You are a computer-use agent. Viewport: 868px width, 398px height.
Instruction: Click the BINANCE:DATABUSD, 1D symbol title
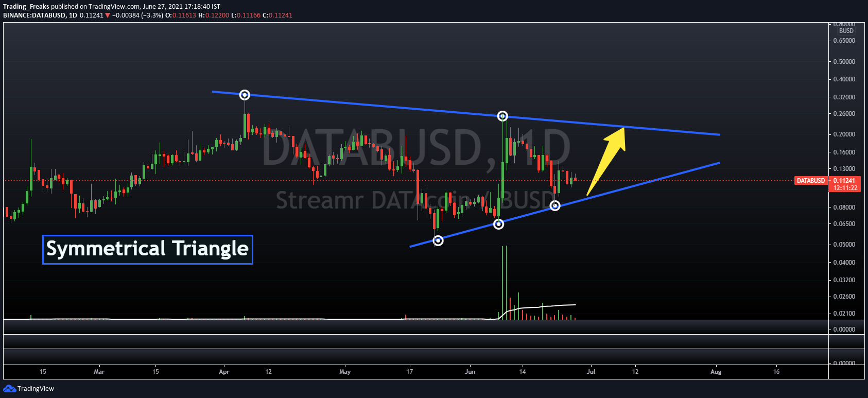[x=40, y=15]
